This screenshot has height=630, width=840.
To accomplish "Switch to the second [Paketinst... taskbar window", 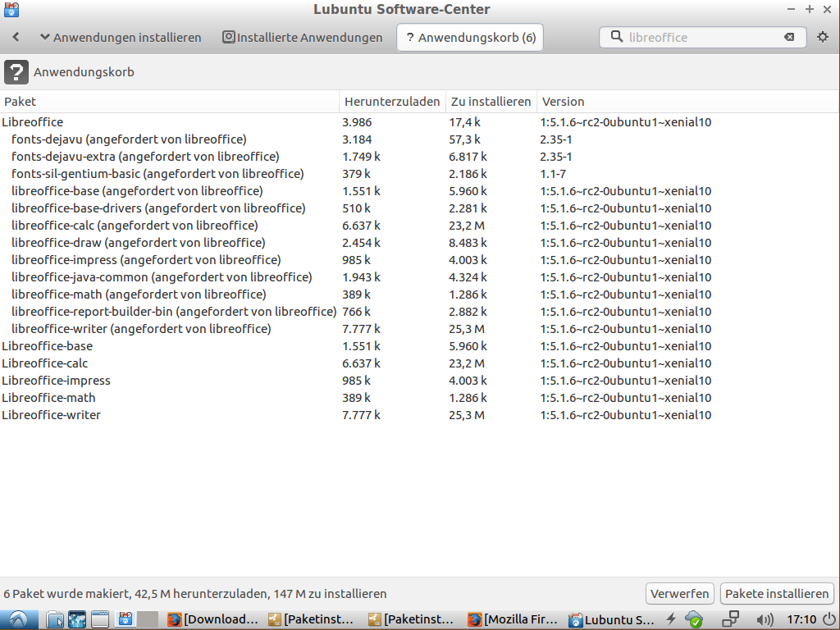I will [412, 620].
